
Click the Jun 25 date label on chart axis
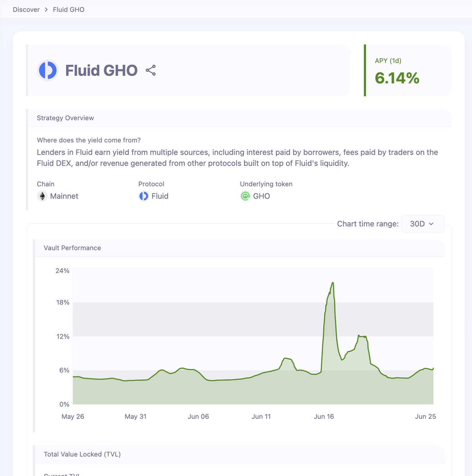(x=426, y=416)
